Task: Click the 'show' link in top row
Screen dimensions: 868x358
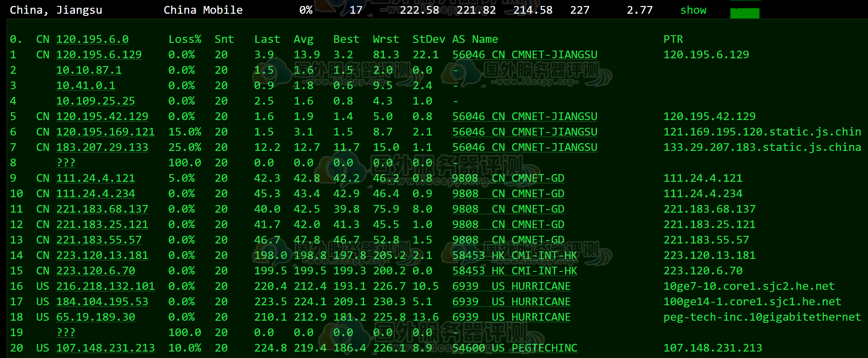Action: click(693, 10)
